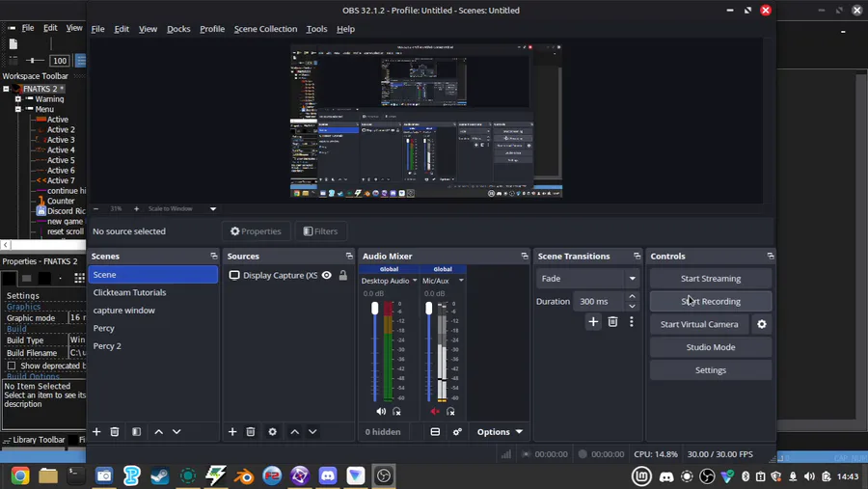
Task: Hide Display Capture source with eye icon
Action: point(327,275)
